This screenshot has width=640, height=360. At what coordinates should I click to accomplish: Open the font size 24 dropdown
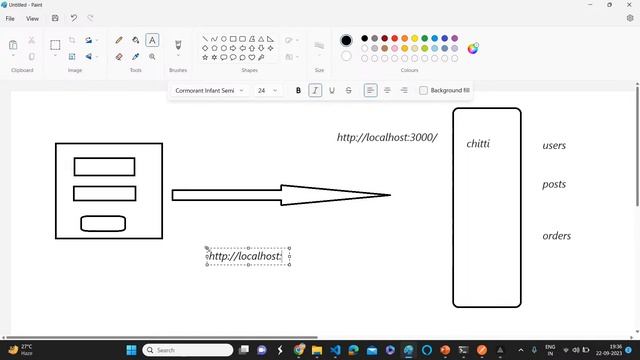pos(267,90)
